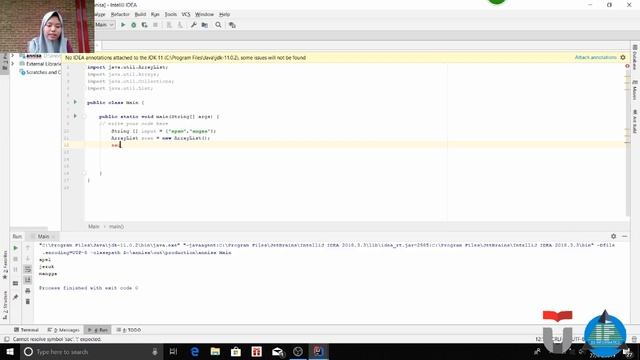Viewport: 640px width, 360px height.
Task: Open the Windows Start menu
Action: click(10, 352)
